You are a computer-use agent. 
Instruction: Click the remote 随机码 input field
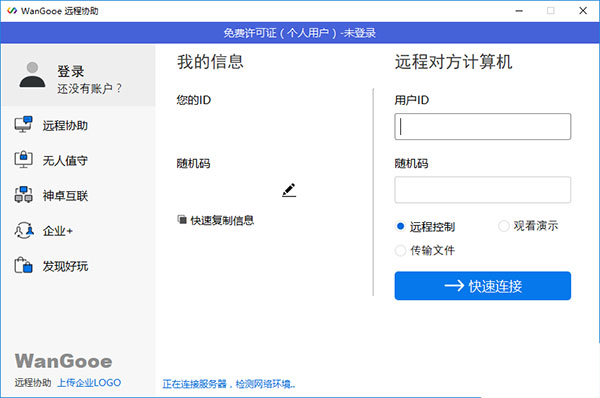483,190
